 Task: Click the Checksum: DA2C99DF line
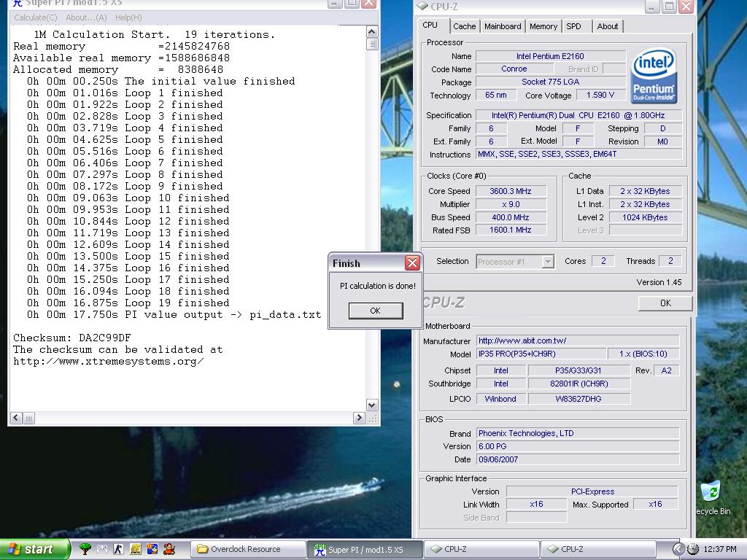click(72, 338)
